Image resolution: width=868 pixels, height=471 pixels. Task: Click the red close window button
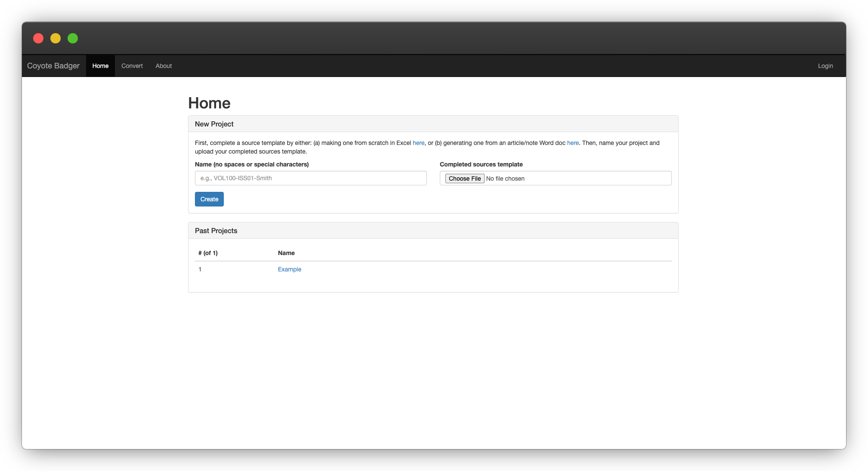tap(38, 38)
